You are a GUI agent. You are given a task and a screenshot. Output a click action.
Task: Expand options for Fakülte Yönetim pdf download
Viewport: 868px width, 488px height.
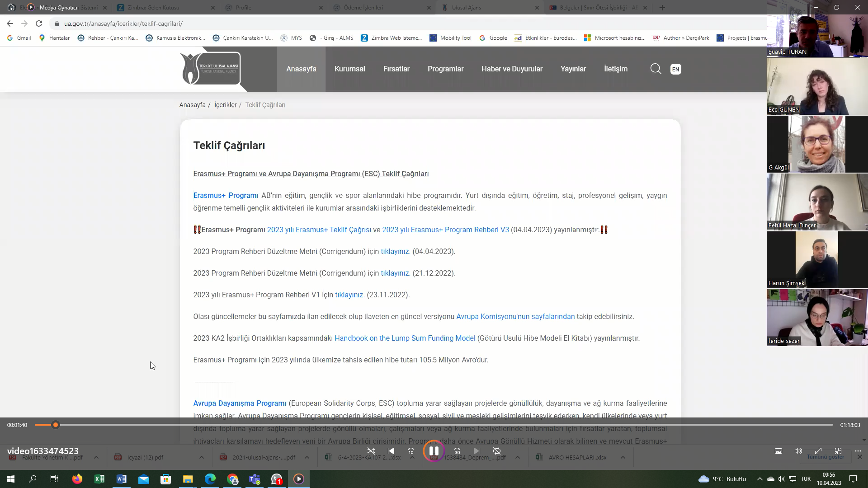click(96, 457)
